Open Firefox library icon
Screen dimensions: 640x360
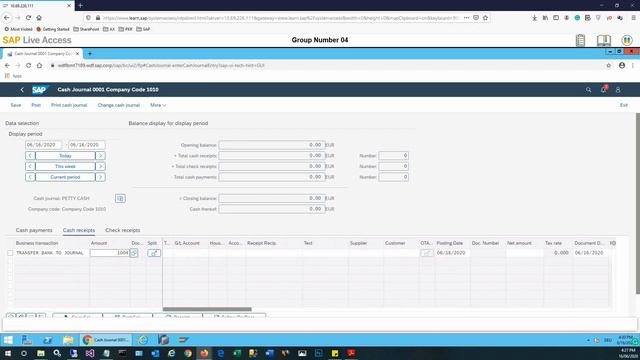[x=545, y=18]
